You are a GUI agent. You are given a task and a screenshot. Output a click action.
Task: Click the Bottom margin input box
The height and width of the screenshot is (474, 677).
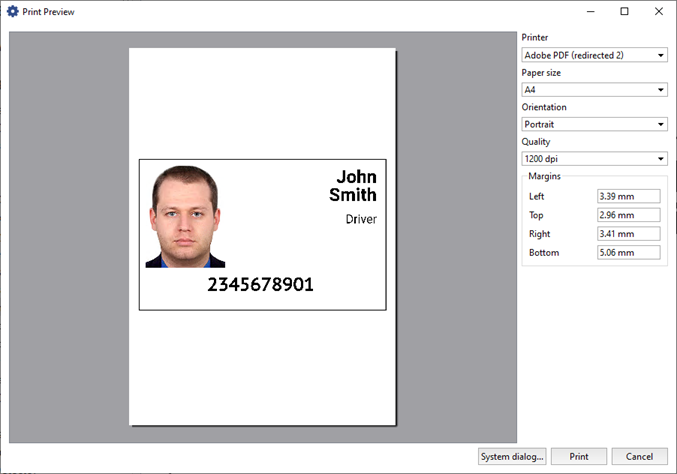pyautogui.click(x=629, y=253)
